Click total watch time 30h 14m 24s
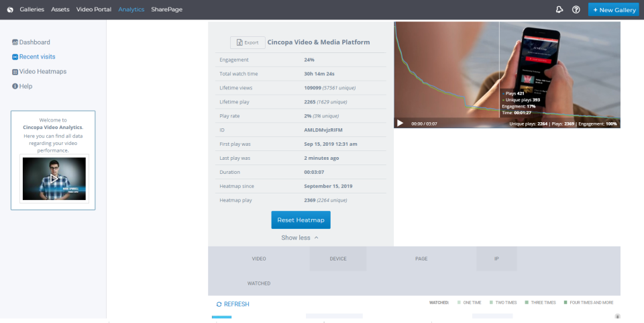This screenshot has height=323, width=644. click(319, 74)
